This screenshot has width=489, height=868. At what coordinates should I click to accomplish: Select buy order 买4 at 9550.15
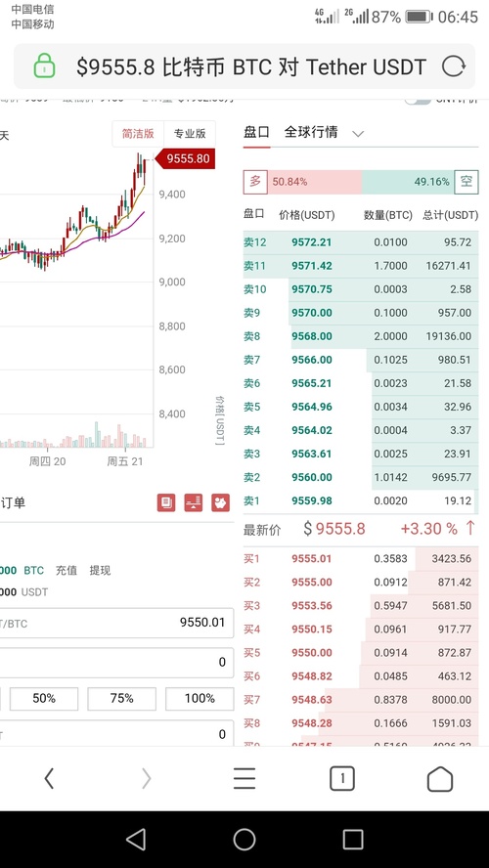361,629
